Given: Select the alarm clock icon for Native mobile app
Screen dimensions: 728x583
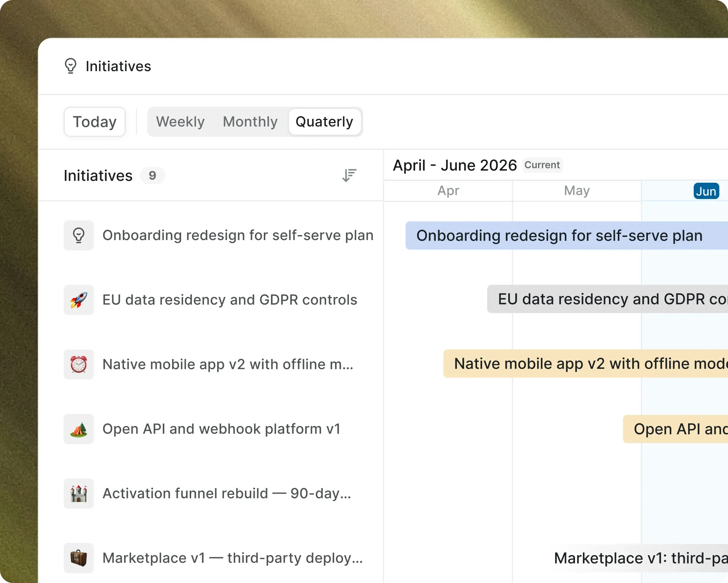Looking at the screenshot, I should click(79, 364).
